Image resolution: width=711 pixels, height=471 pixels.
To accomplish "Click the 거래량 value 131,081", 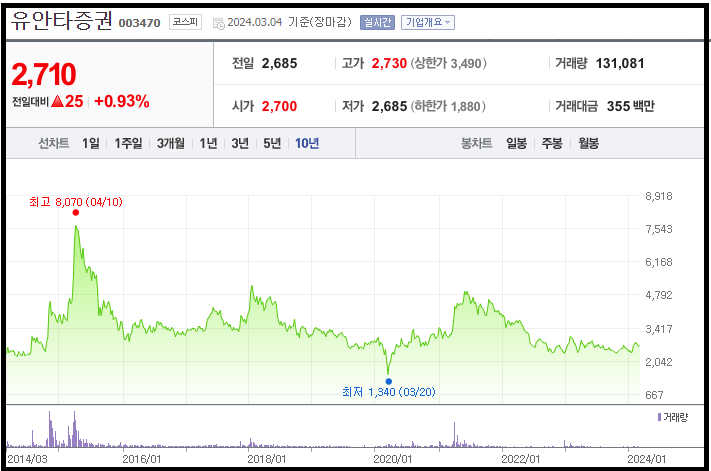I will click(x=620, y=63).
